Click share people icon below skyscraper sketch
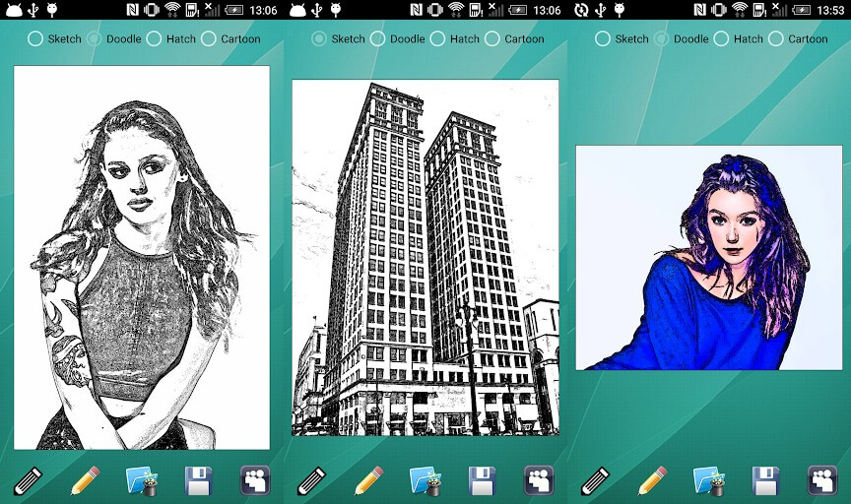Viewport: 851px width, 504px height. point(539,480)
